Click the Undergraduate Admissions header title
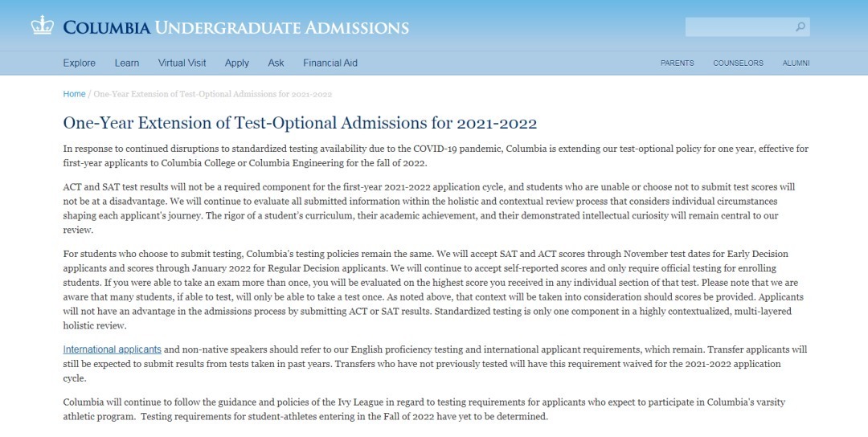This screenshot has height=437, width=868. click(281, 27)
